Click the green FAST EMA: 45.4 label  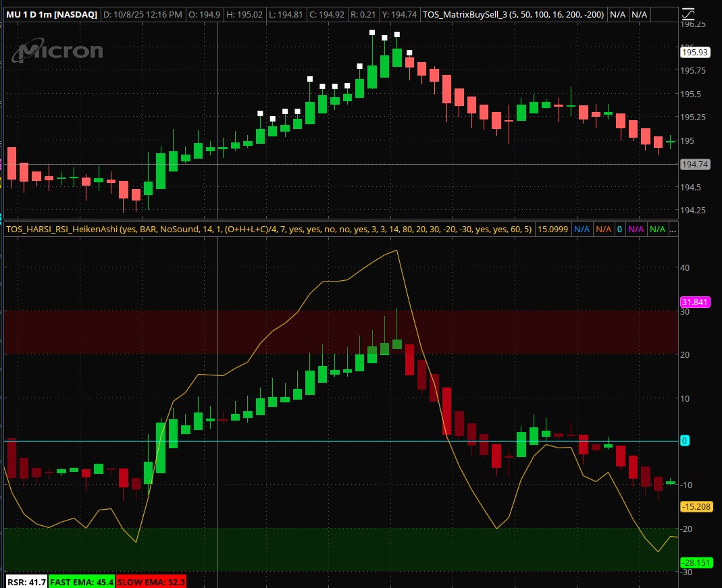[82, 581]
